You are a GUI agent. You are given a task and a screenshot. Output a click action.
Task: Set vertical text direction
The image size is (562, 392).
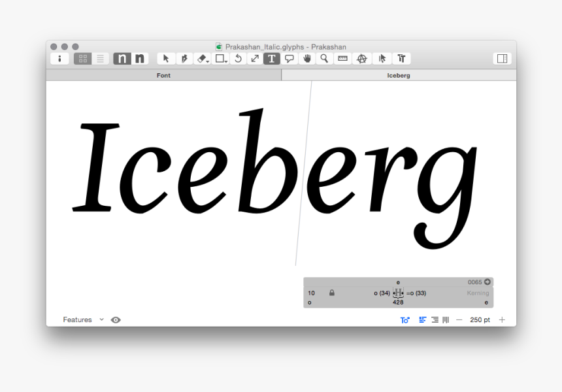coord(446,319)
